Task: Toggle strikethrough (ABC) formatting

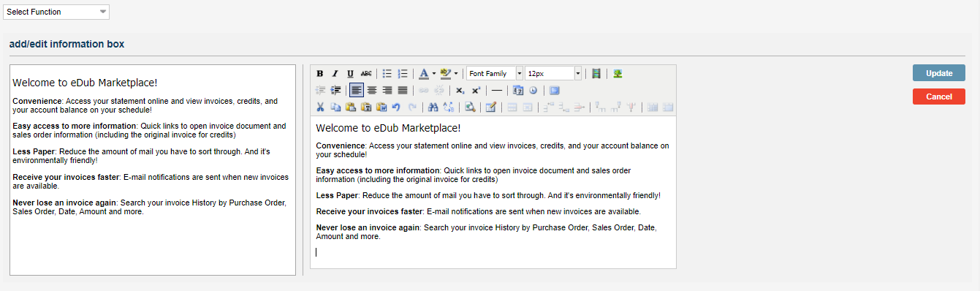Action: 366,73
